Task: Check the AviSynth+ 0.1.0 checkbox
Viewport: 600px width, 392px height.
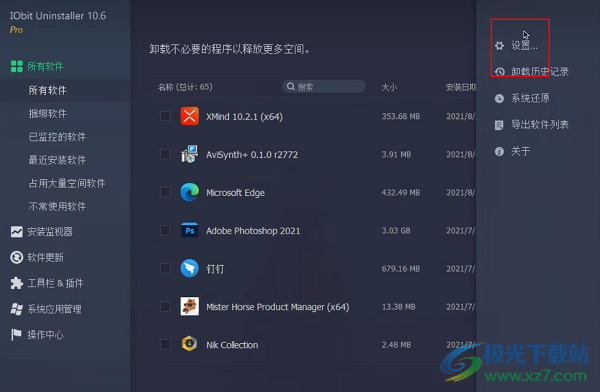Action: click(165, 154)
